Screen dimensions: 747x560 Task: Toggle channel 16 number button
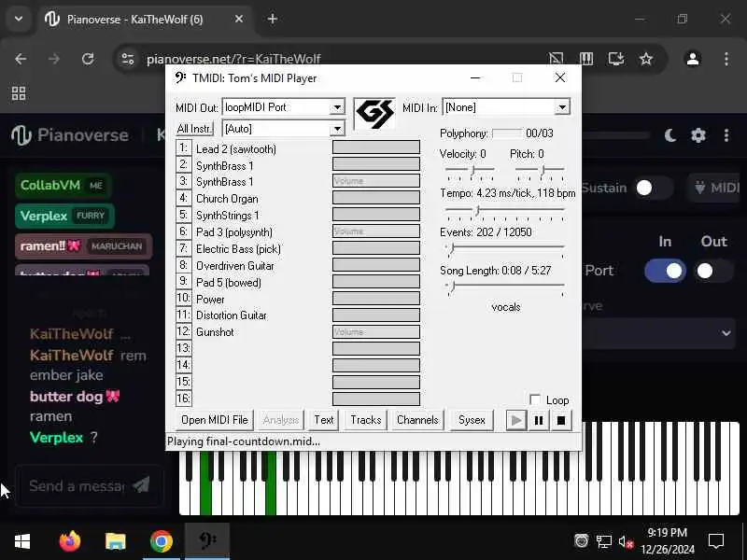click(183, 399)
